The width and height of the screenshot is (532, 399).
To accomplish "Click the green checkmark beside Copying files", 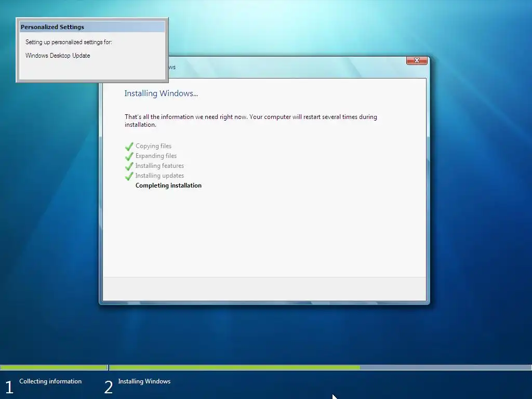I will click(129, 147).
